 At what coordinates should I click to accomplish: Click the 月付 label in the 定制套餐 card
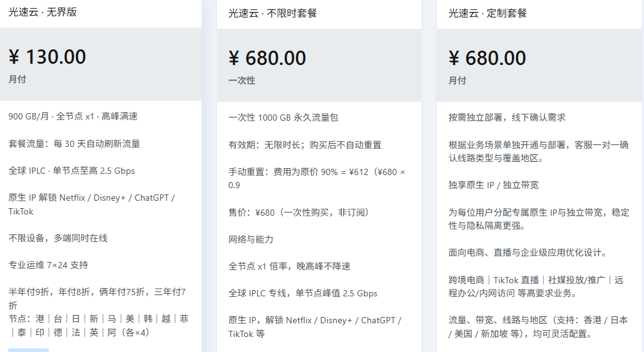pyautogui.click(x=457, y=81)
